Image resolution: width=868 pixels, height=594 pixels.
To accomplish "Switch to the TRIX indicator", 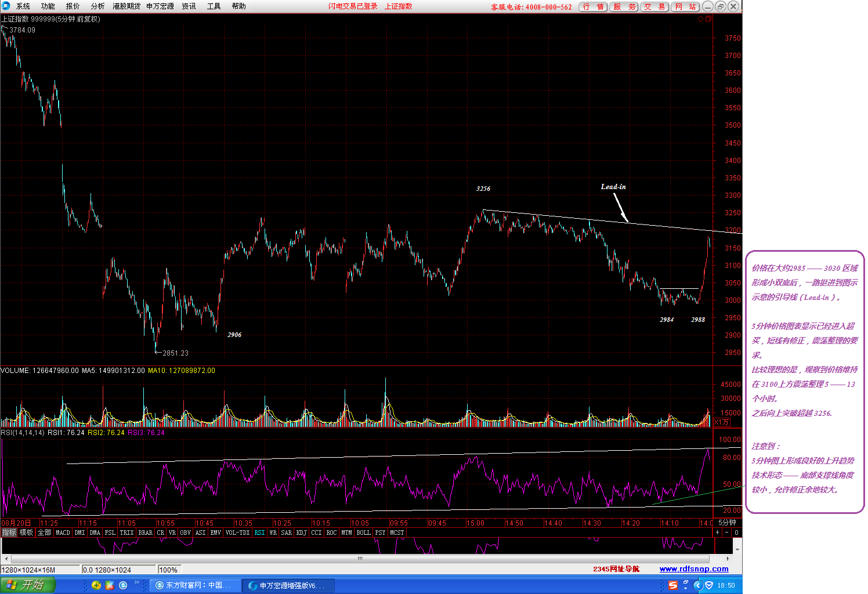I will click(127, 533).
